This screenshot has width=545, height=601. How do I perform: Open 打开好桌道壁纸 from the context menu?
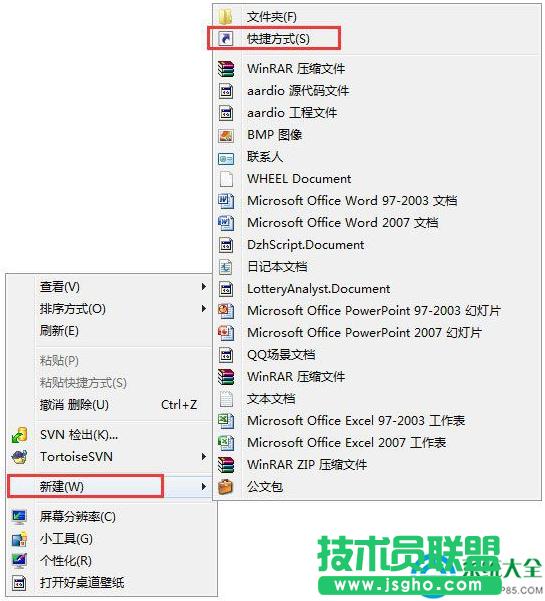coord(82,583)
